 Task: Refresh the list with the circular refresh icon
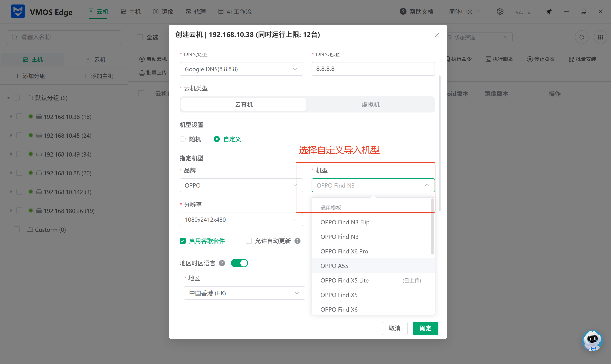581,37
